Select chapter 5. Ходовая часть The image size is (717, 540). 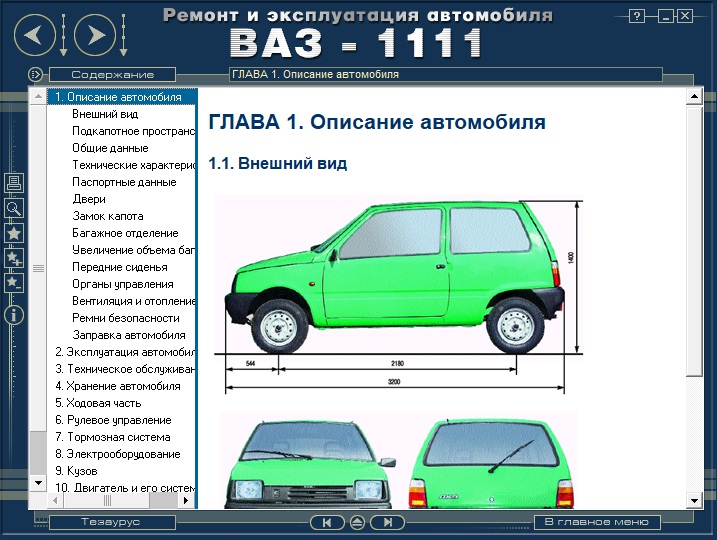point(98,403)
